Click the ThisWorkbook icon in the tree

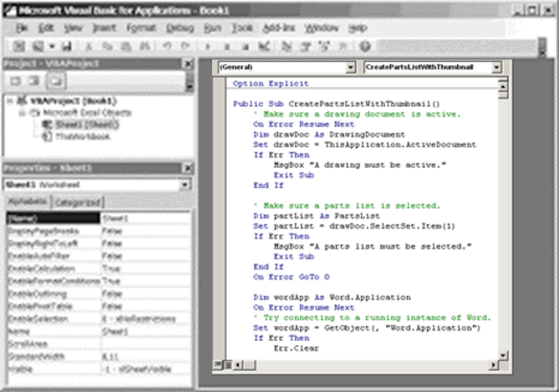pyautogui.click(x=47, y=136)
